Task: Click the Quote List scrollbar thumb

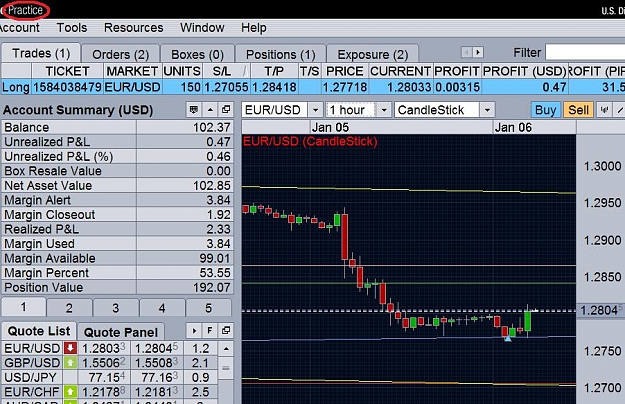Action: [x=226, y=368]
